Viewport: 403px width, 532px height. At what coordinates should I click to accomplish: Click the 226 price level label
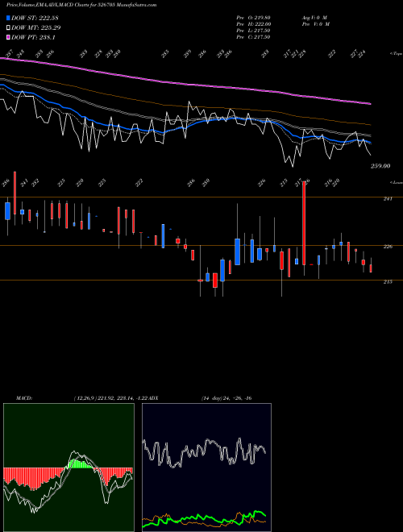point(388,247)
